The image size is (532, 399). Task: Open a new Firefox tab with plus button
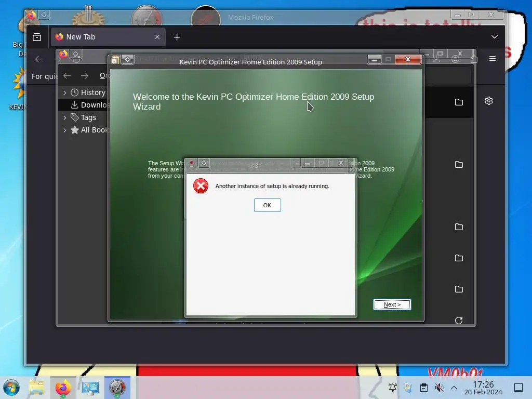tap(177, 37)
